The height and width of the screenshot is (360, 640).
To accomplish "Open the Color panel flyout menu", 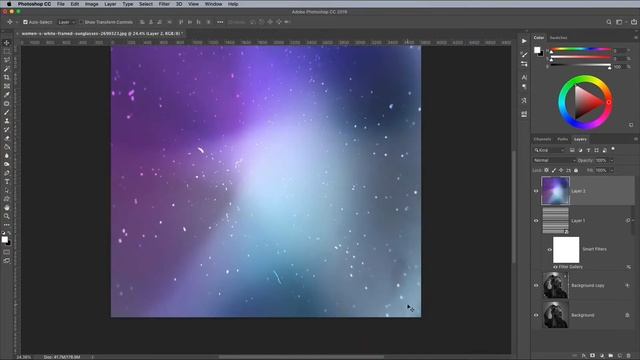I will pyautogui.click(x=636, y=38).
